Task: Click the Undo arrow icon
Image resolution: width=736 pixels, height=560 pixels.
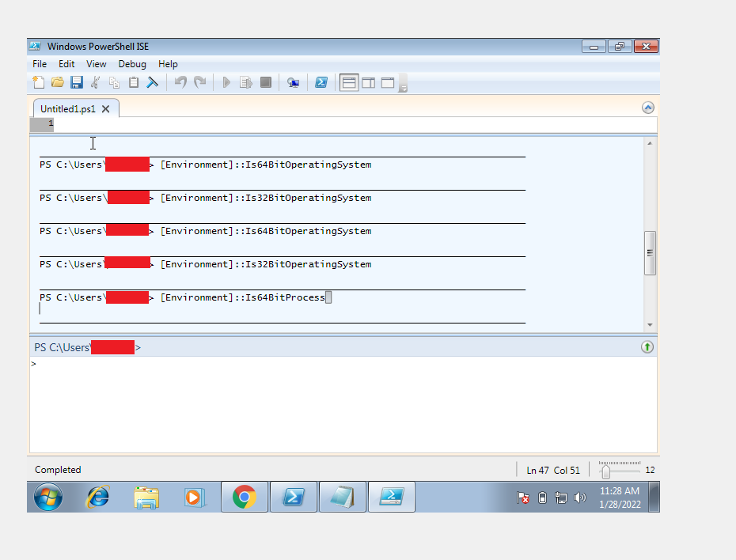Action: (x=180, y=82)
